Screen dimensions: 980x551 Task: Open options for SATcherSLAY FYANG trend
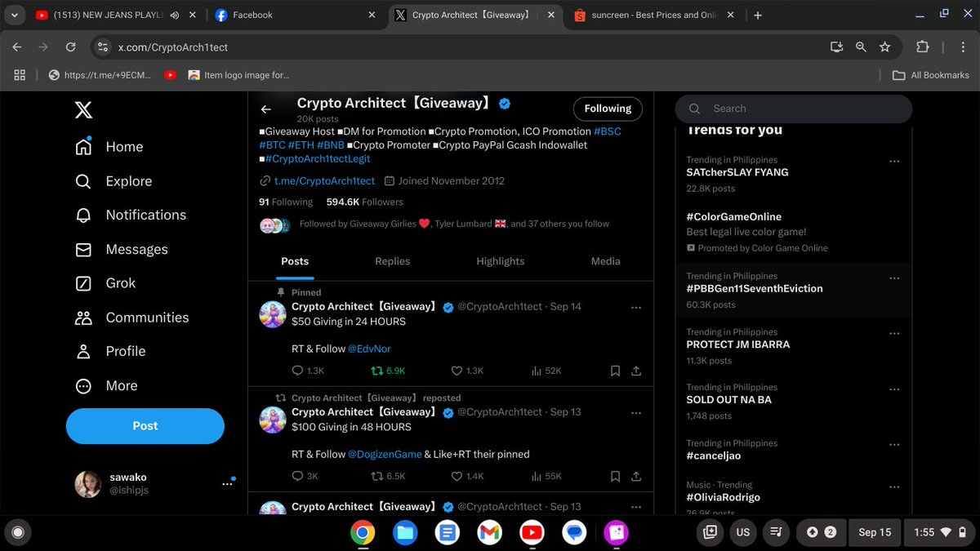[894, 162]
